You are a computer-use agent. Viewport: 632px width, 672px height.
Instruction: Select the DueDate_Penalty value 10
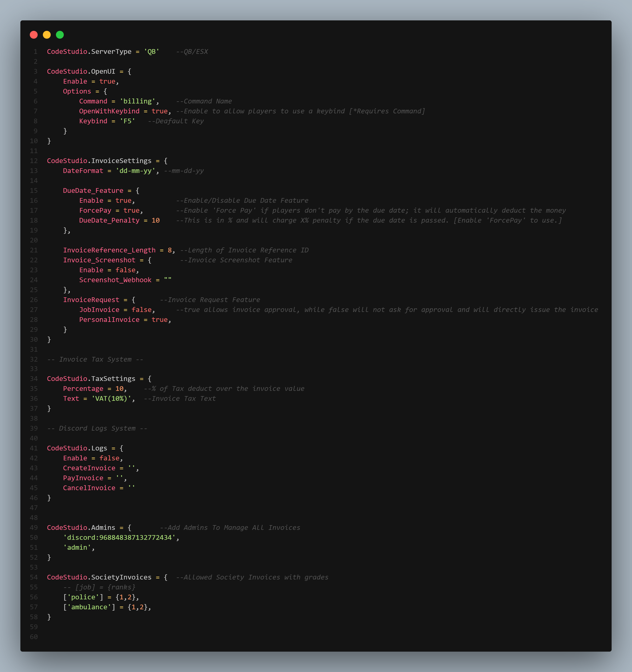click(x=156, y=220)
